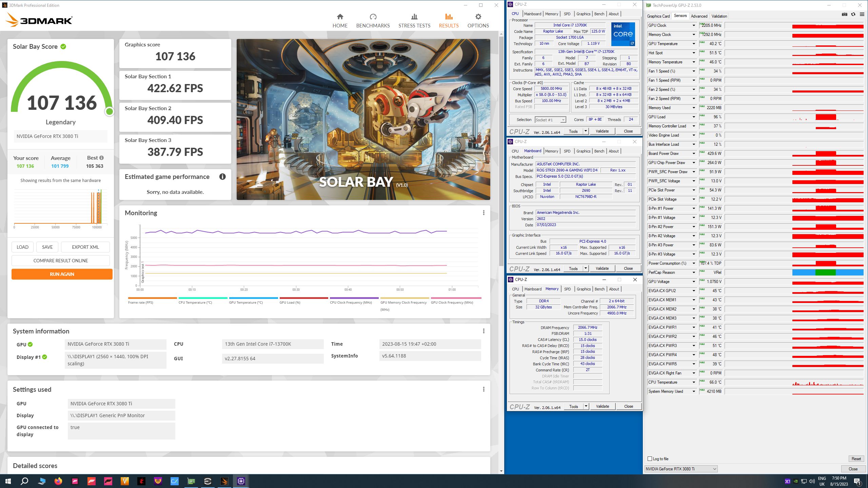Open STRESS TESTS in 3DMark
The image size is (868, 488).
(414, 21)
